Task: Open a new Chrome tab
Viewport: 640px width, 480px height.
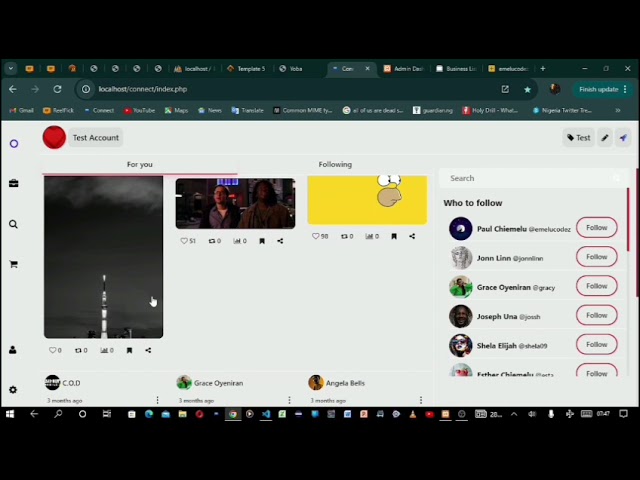Action: tap(543, 69)
